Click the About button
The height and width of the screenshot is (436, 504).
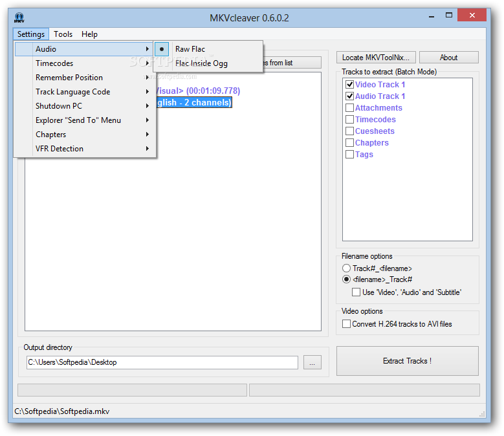449,58
